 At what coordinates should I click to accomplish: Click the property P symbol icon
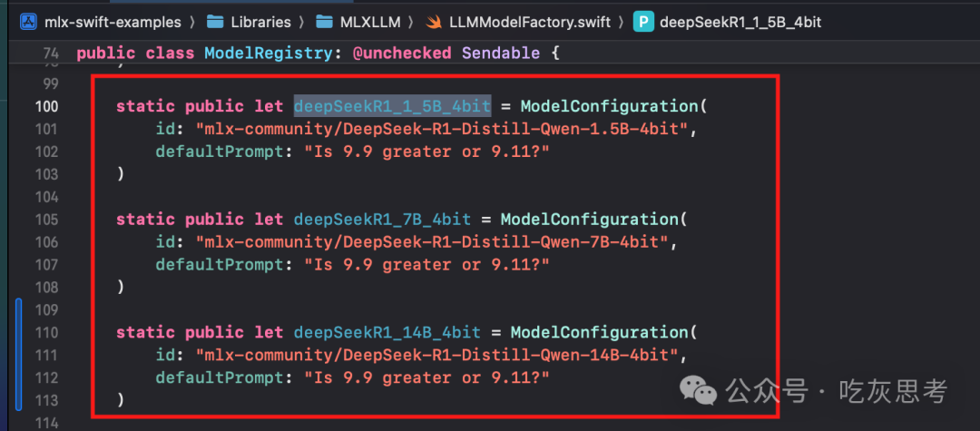click(x=643, y=23)
